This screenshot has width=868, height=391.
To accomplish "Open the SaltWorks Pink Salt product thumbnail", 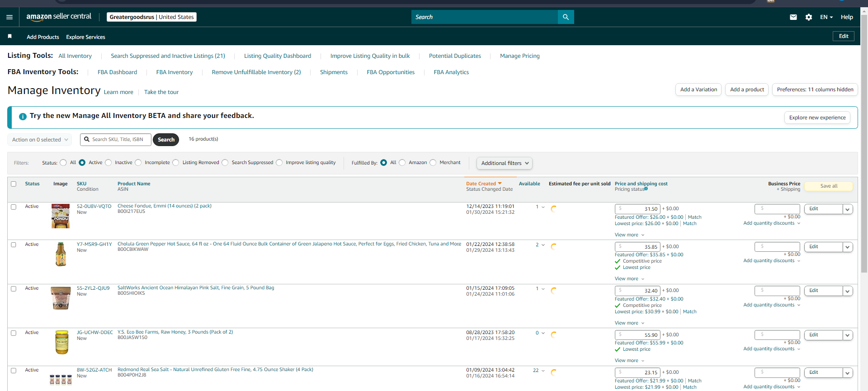I will [x=61, y=298].
